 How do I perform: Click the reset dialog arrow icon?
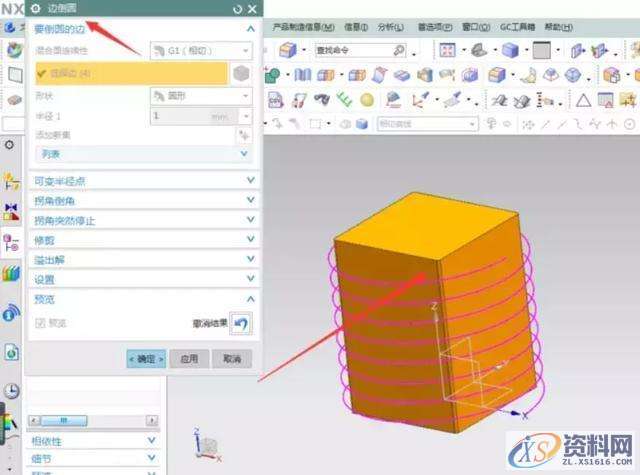pyautogui.click(x=236, y=9)
